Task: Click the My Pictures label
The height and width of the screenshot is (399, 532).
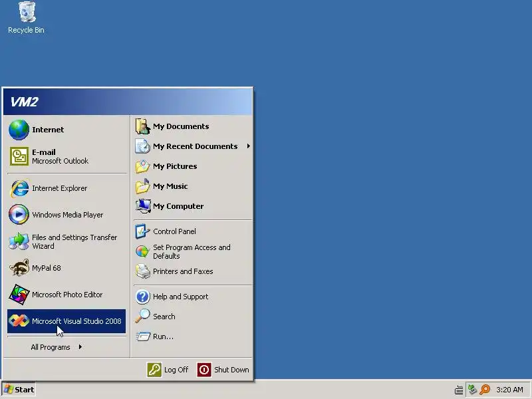Action: [x=175, y=166]
